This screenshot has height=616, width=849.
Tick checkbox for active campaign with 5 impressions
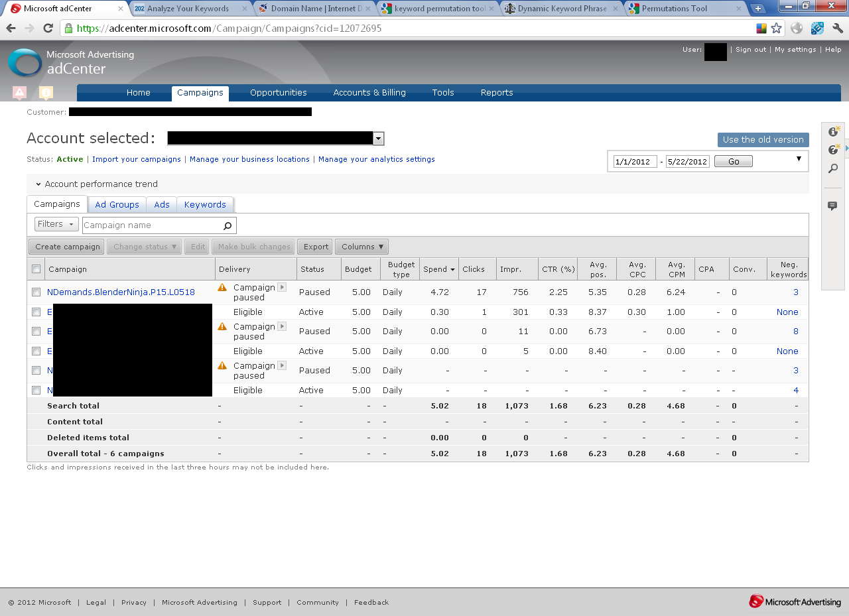[36, 351]
